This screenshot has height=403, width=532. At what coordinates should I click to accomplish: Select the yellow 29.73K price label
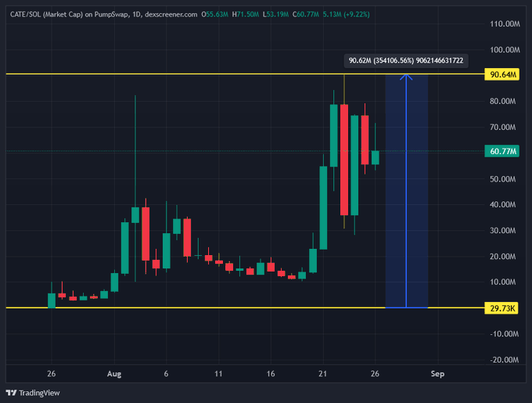(x=501, y=308)
